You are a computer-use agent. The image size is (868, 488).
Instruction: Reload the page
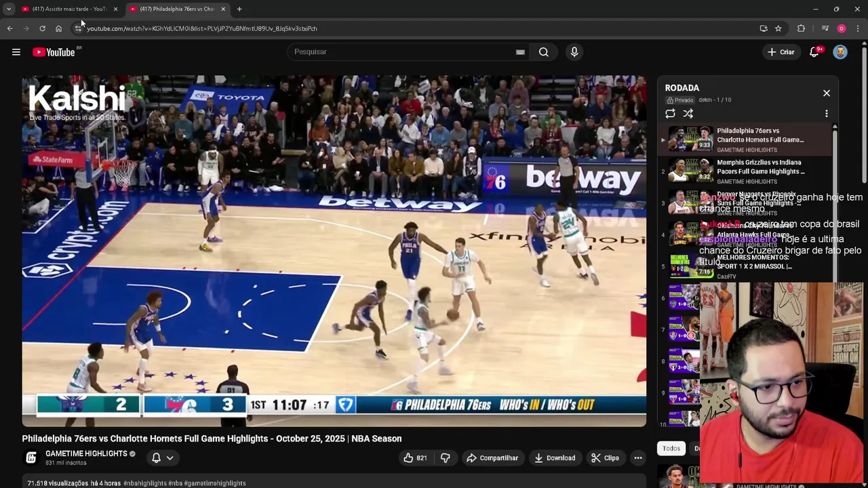coord(42,28)
